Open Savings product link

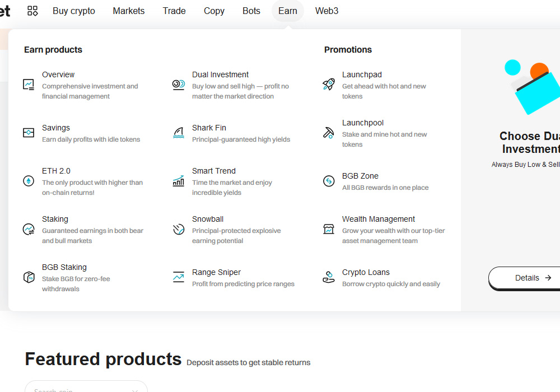[56, 128]
